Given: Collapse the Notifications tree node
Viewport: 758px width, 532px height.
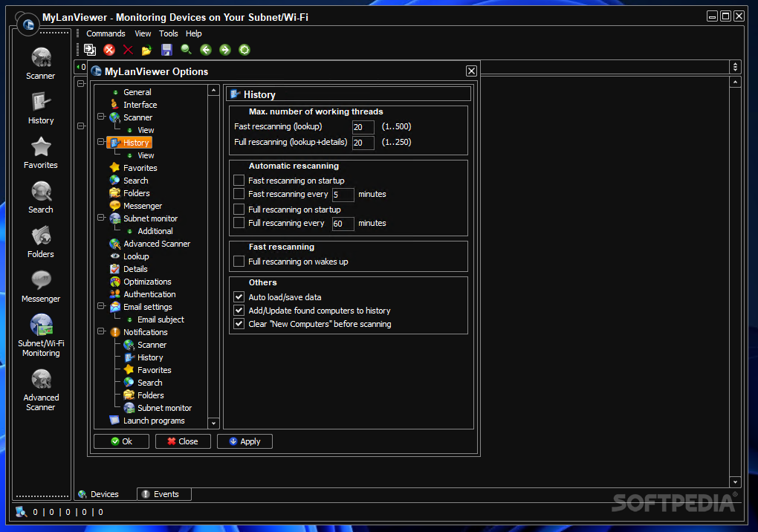Looking at the screenshot, I should coord(101,331).
